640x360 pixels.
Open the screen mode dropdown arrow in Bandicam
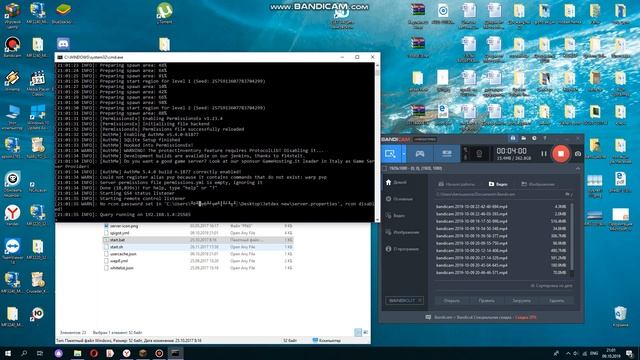pos(404,154)
